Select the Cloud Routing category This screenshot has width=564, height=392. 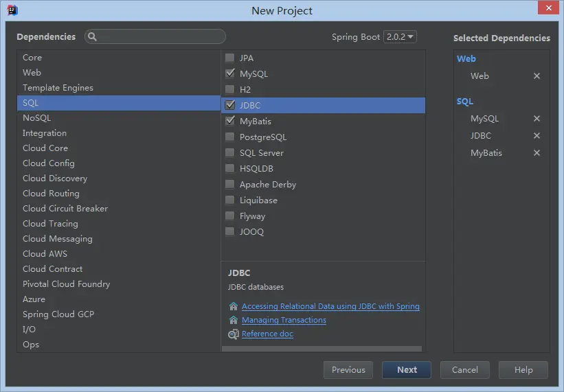(x=119, y=194)
